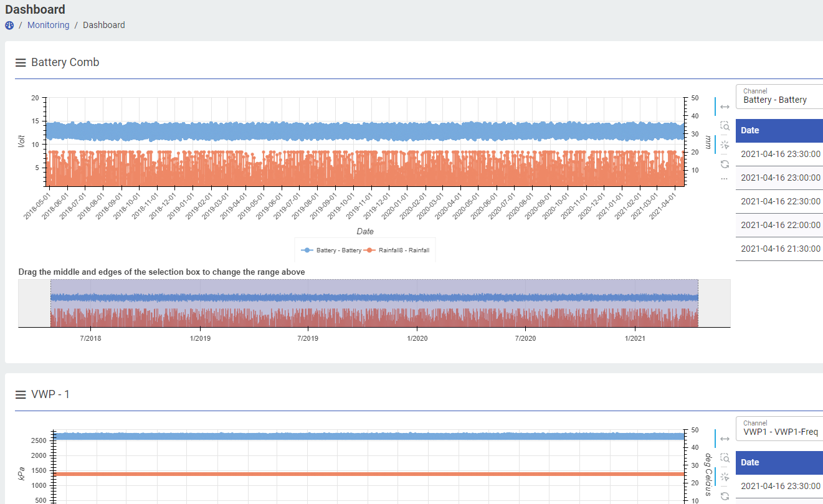The width and height of the screenshot is (823, 504).
Task: Toggle the tap select tool on VWP chart
Action: (725, 477)
